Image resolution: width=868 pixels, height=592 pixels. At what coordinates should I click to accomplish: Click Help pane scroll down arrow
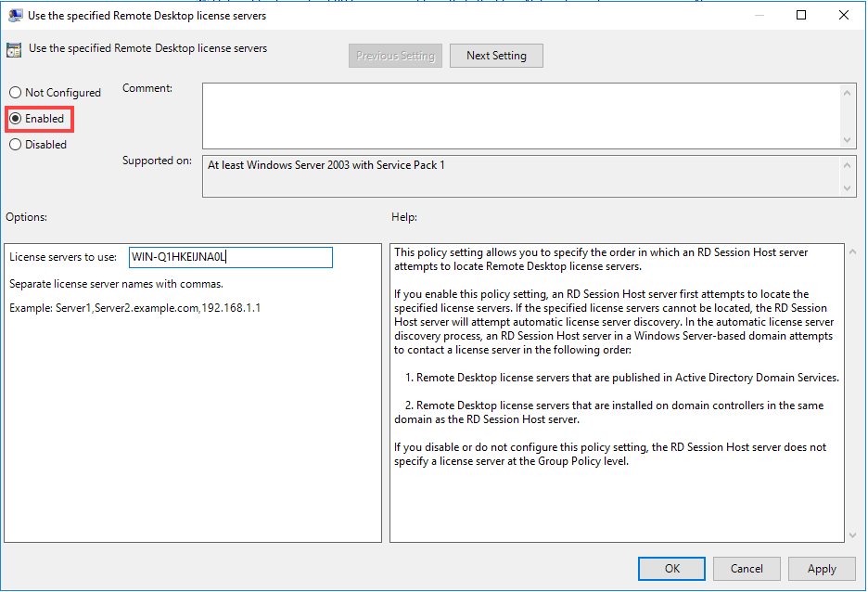[x=852, y=535]
